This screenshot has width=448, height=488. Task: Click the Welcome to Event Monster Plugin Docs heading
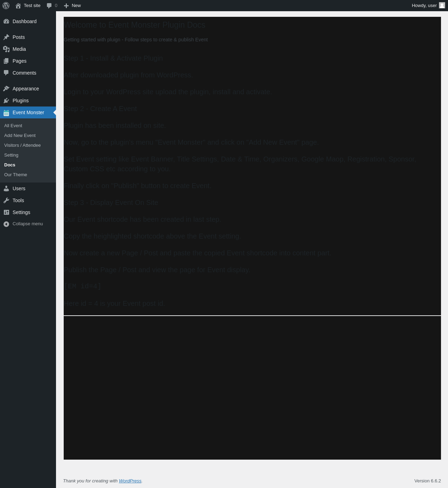[134, 25]
